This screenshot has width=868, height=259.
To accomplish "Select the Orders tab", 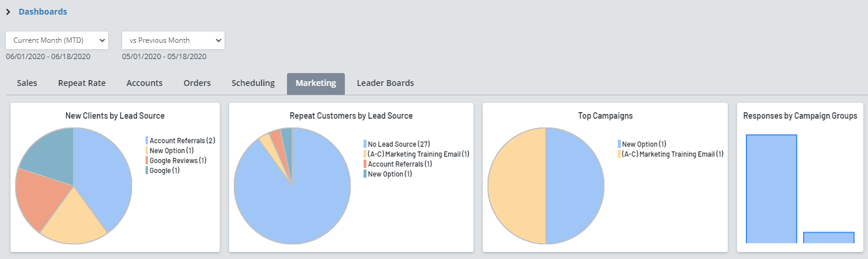I will click(x=197, y=83).
